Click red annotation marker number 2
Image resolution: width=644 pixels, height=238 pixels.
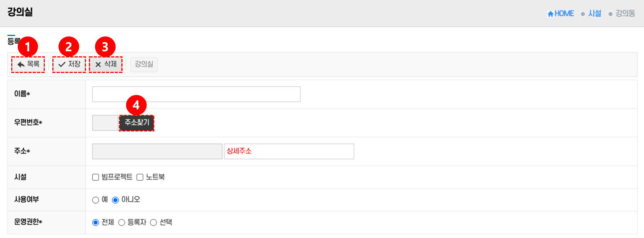pyautogui.click(x=69, y=47)
